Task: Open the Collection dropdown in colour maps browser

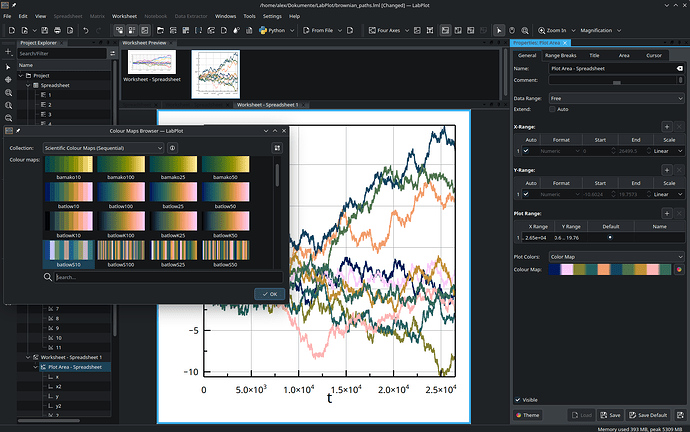Action: pyautogui.click(x=104, y=147)
